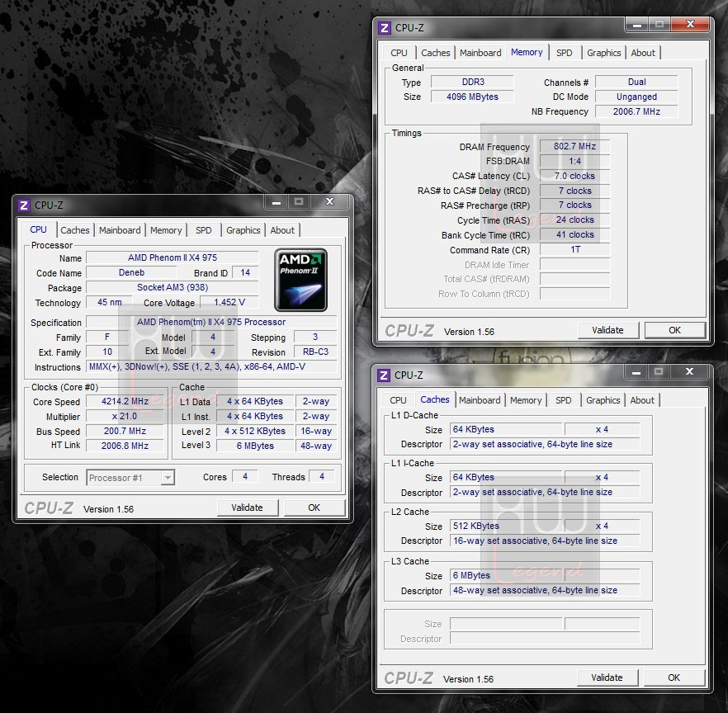Maximize button in the CPU window
This screenshot has width=728, height=713.
coord(299,201)
